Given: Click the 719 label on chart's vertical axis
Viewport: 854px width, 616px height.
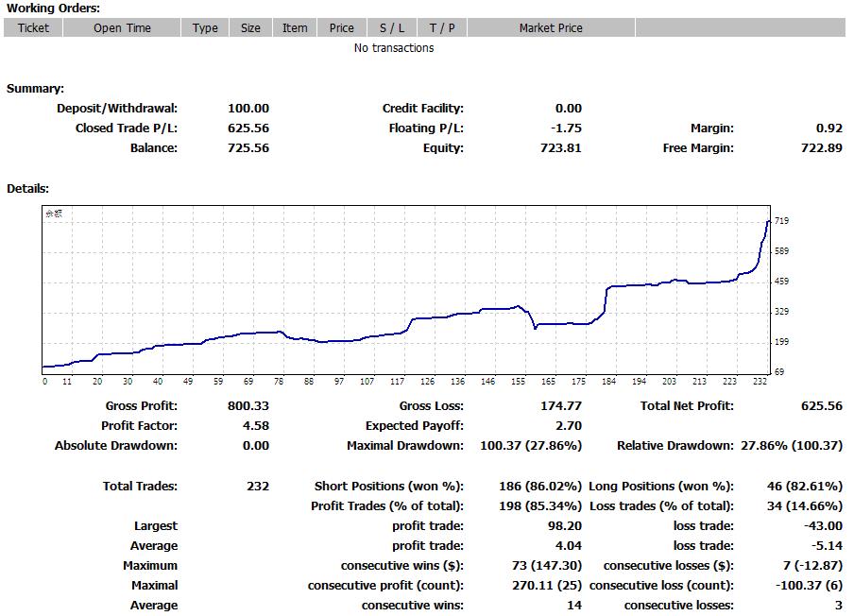Looking at the screenshot, I should [781, 221].
